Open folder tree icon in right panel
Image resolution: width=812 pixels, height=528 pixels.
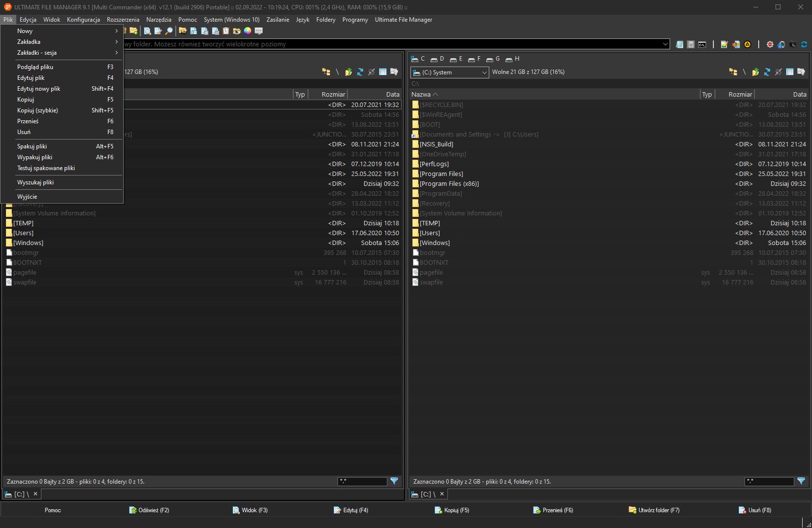click(x=733, y=72)
